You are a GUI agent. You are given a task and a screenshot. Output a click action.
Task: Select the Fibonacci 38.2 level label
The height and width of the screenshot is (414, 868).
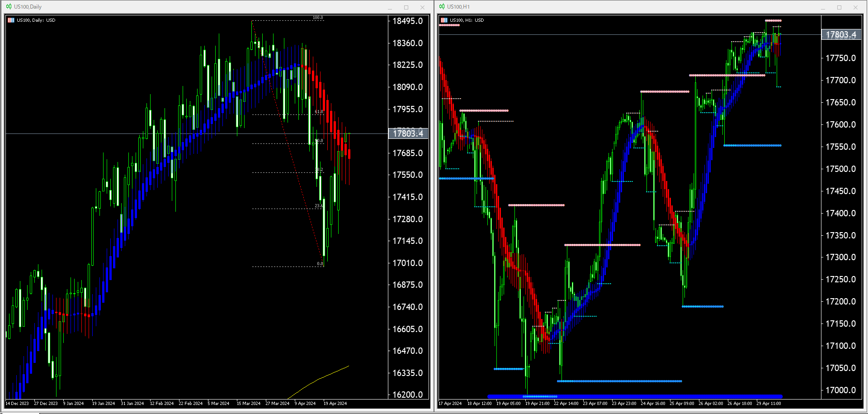pyautogui.click(x=319, y=170)
